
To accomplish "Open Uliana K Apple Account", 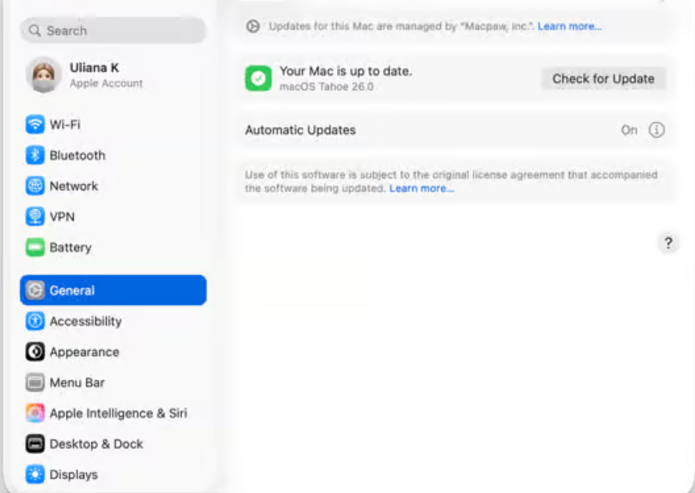I will (x=93, y=75).
